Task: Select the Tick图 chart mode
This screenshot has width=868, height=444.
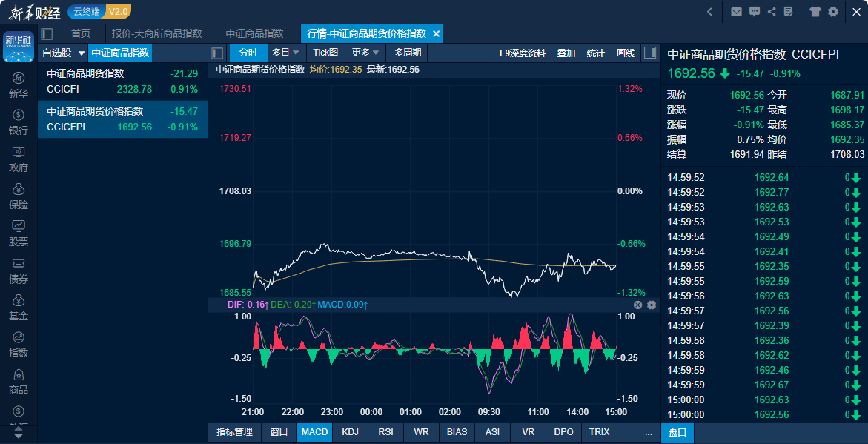Action: [325, 53]
